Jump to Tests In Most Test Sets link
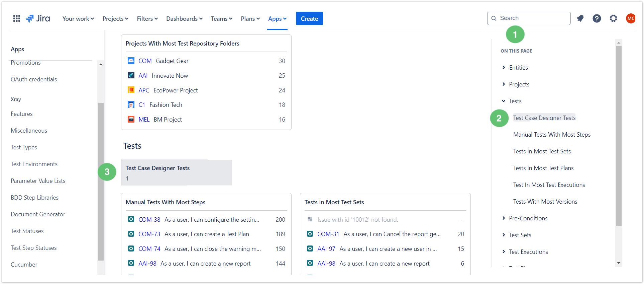This screenshot has width=644, height=284. tap(542, 151)
